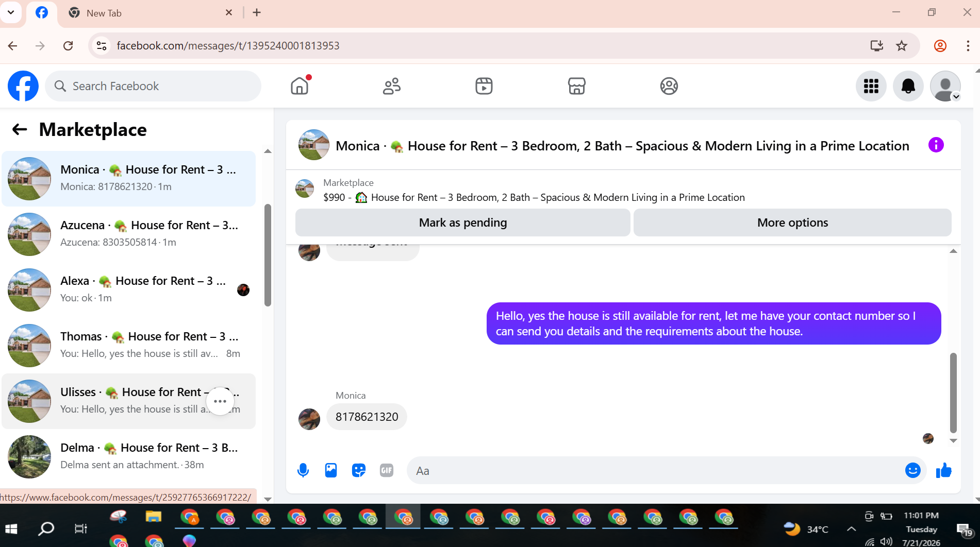Click the Facebook logo
The image size is (980, 547).
point(23,86)
